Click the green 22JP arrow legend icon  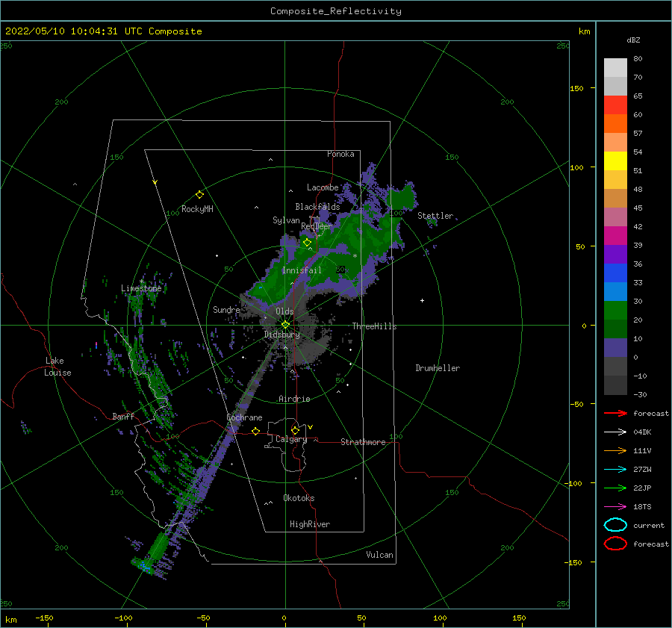point(615,488)
